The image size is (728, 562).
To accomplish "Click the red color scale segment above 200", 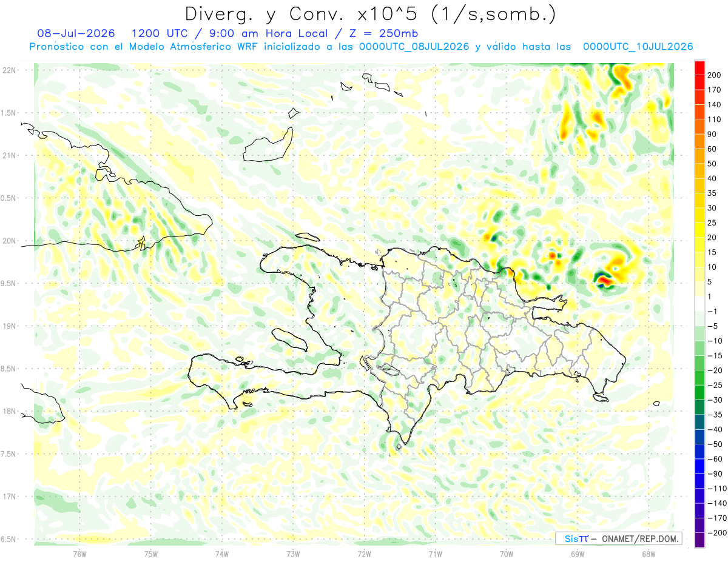I will (700, 67).
